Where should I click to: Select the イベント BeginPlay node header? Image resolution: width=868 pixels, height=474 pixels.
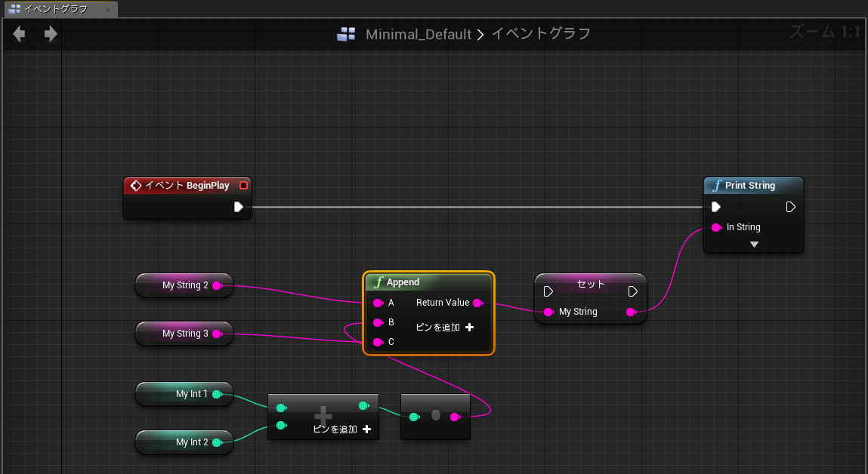pyautogui.click(x=187, y=185)
